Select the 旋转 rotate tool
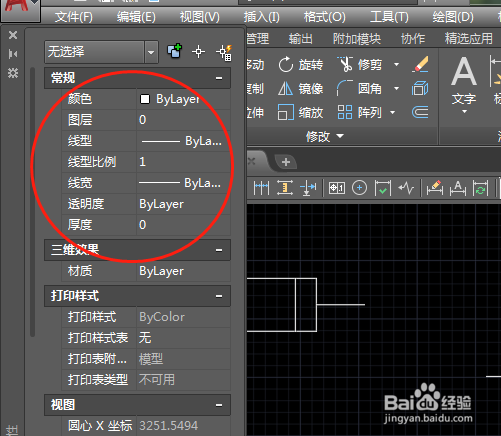Viewport: 501px width, 436px height. 301,64
